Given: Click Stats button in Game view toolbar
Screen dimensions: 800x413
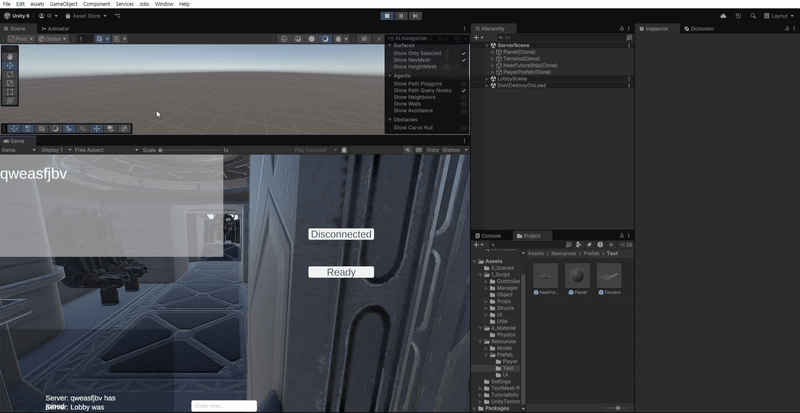Looking at the screenshot, I should (x=433, y=150).
